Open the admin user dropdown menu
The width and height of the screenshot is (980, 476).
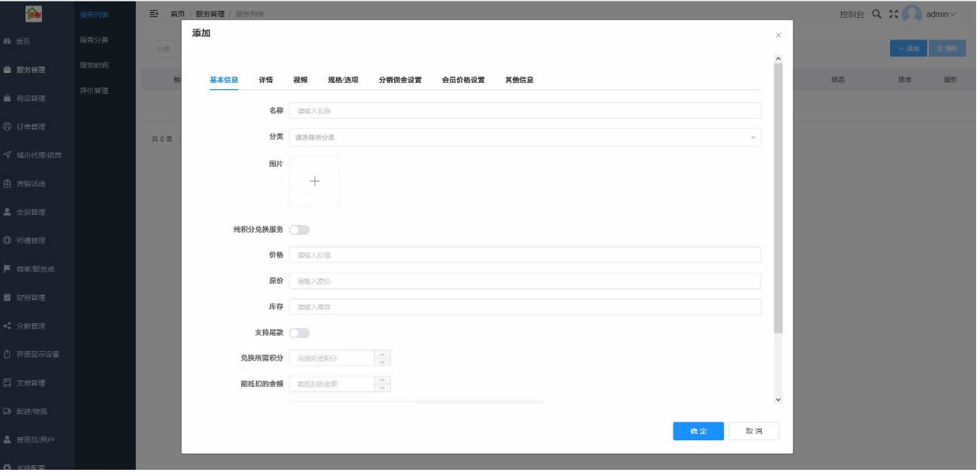click(x=940, y=14)
